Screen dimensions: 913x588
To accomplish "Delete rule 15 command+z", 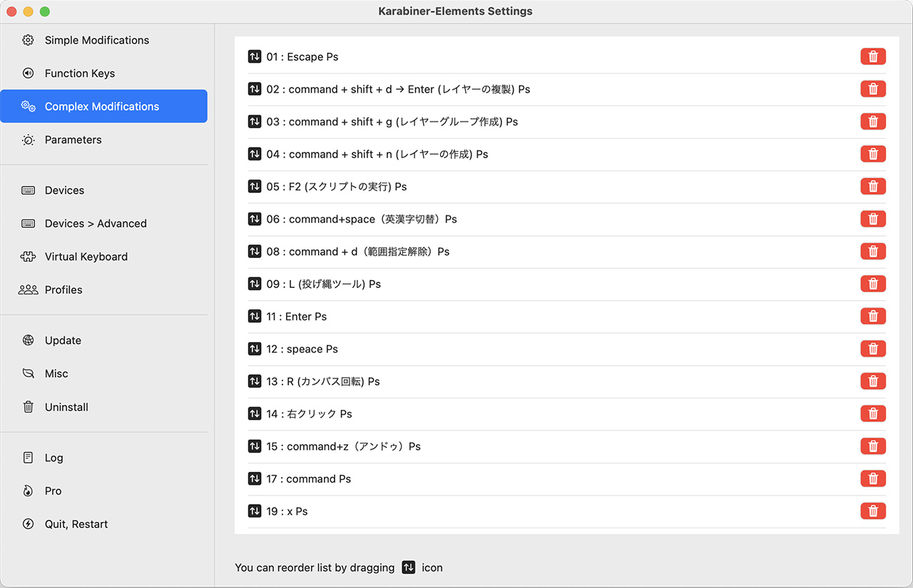I will [873, 446].
